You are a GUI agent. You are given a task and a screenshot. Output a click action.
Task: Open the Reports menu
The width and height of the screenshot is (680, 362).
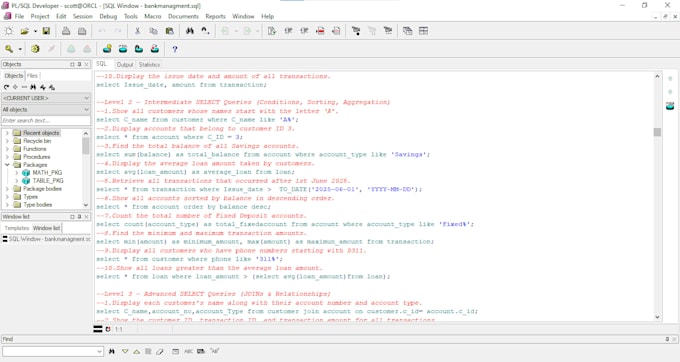click(x=216, y=16)
